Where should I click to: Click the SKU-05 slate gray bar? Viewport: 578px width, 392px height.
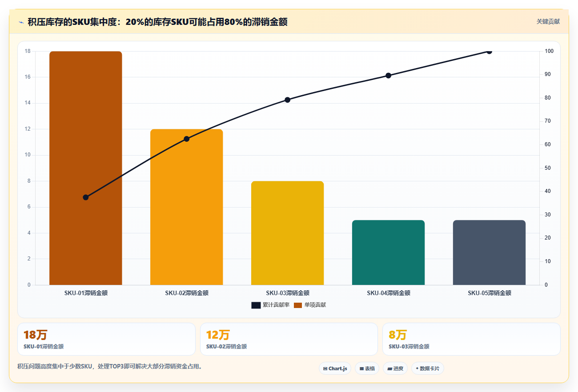pyautogui.click(x=490, y=252)
